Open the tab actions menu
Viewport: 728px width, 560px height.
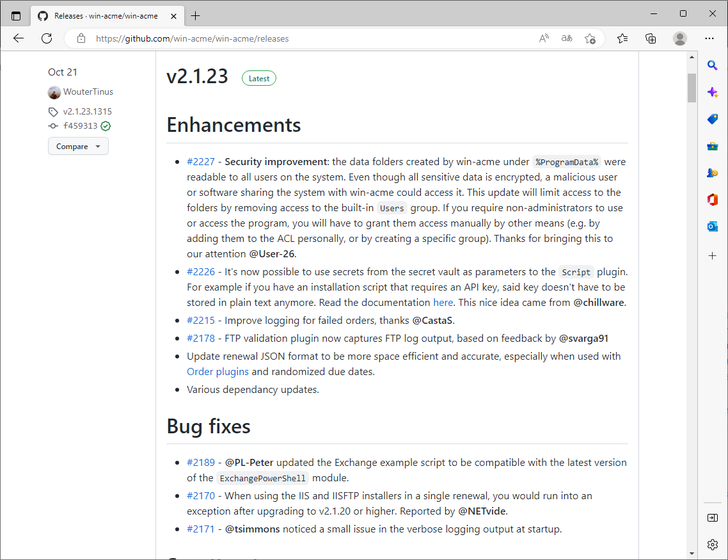(x=16, y=16)
